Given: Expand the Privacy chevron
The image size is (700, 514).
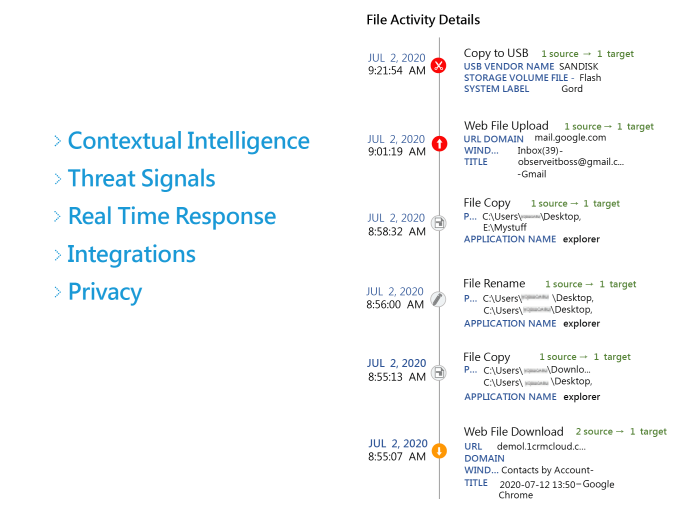Looking at the screenshot, I should point(57,293).
